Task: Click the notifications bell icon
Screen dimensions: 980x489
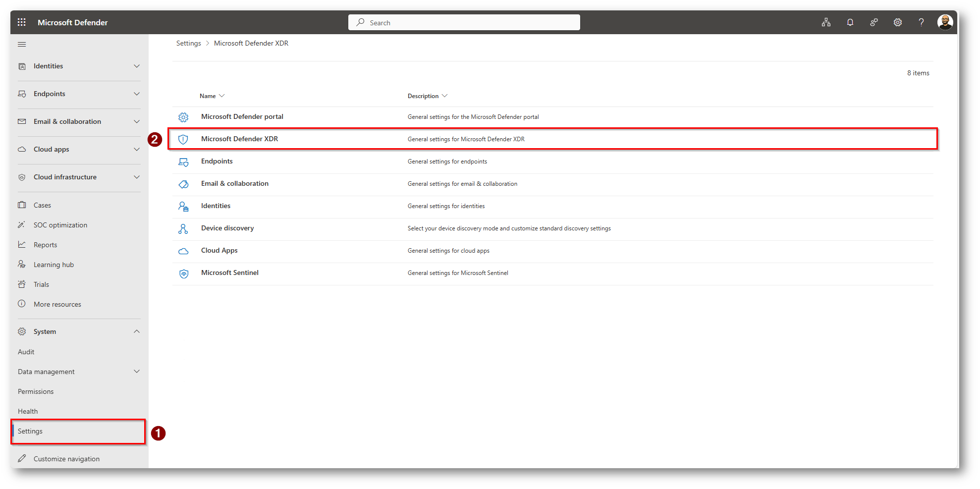Action: click(x=850, y=22)
